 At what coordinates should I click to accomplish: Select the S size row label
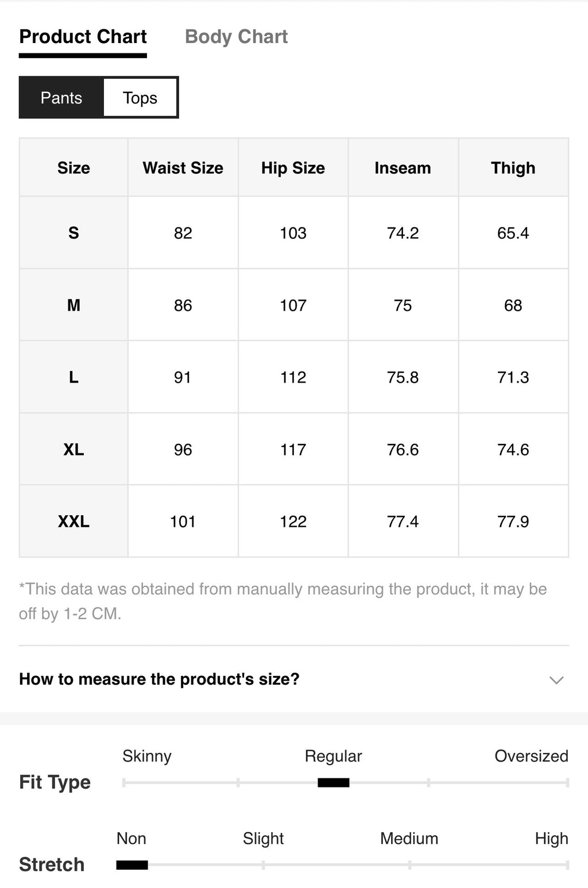pyautogui.click(x=73, y=233)
